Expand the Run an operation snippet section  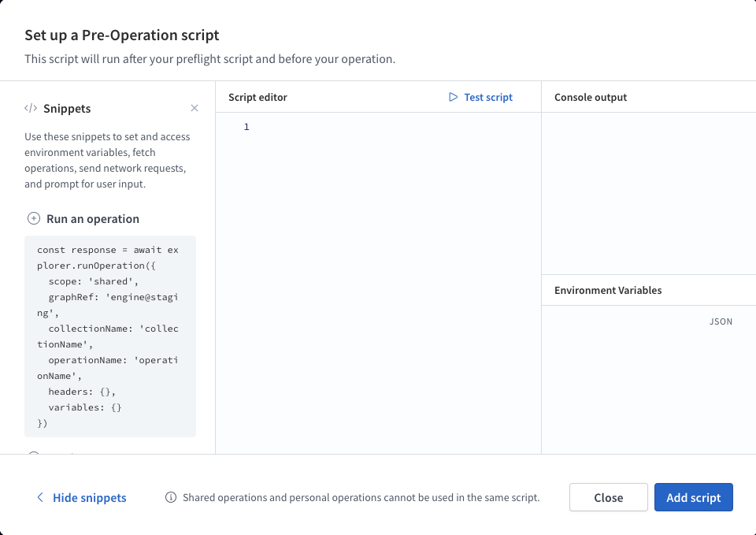(94, 218)
